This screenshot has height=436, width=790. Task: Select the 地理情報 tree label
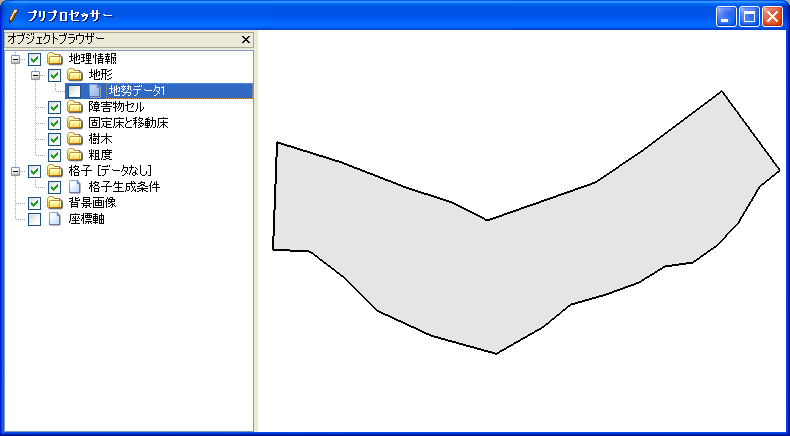coord(93,59)
